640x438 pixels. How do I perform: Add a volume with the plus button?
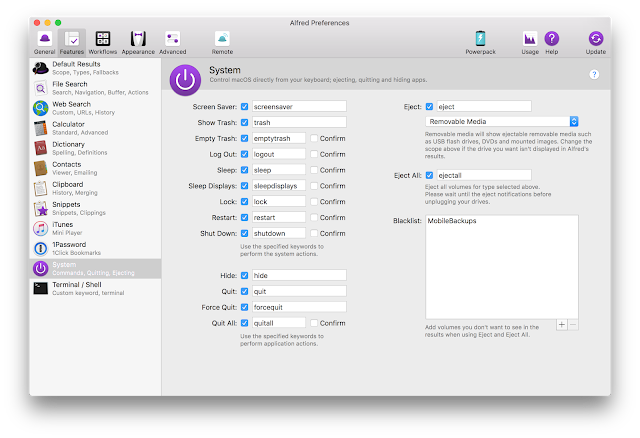tap(562, 325)
